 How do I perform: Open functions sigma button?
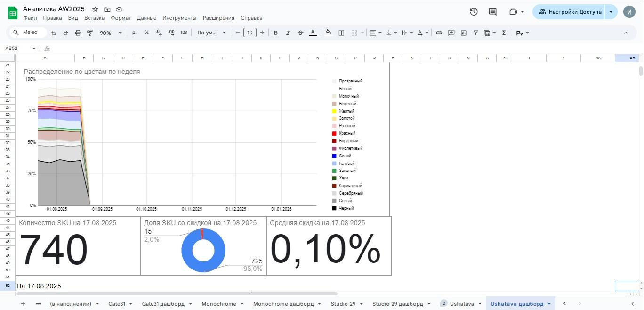click(x=504, y=33)
